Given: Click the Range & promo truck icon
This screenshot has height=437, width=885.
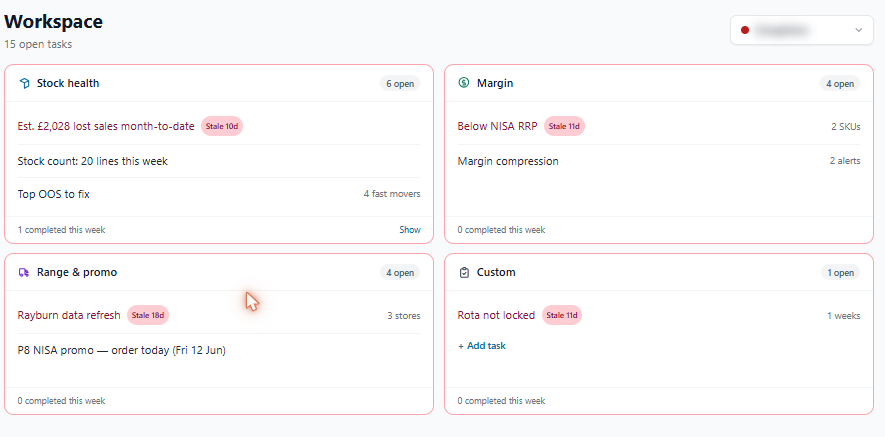Looking at the screenshot, I should (24, 273).
